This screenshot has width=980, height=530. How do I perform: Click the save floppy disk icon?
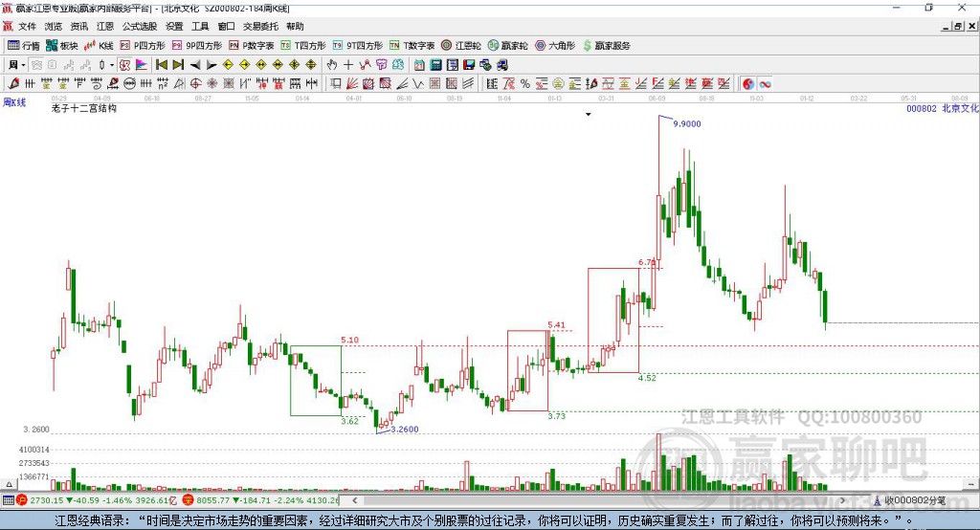(469, 65)
